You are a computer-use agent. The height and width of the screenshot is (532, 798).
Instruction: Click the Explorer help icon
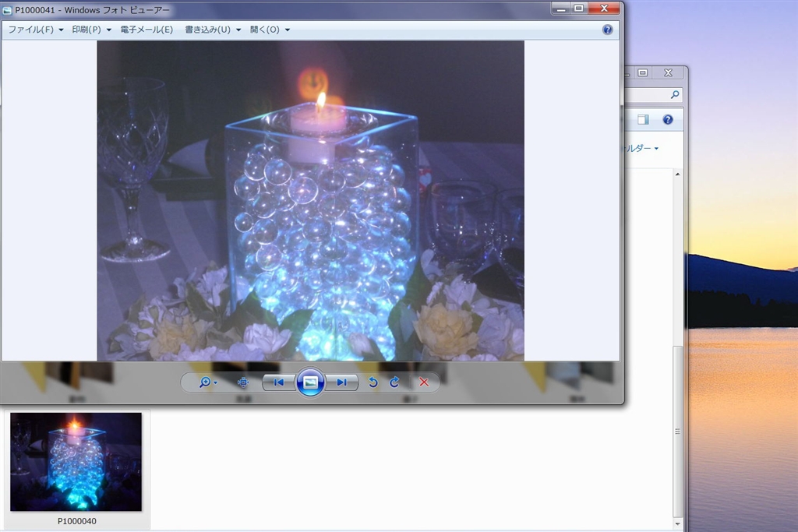[x=667, y=119]
